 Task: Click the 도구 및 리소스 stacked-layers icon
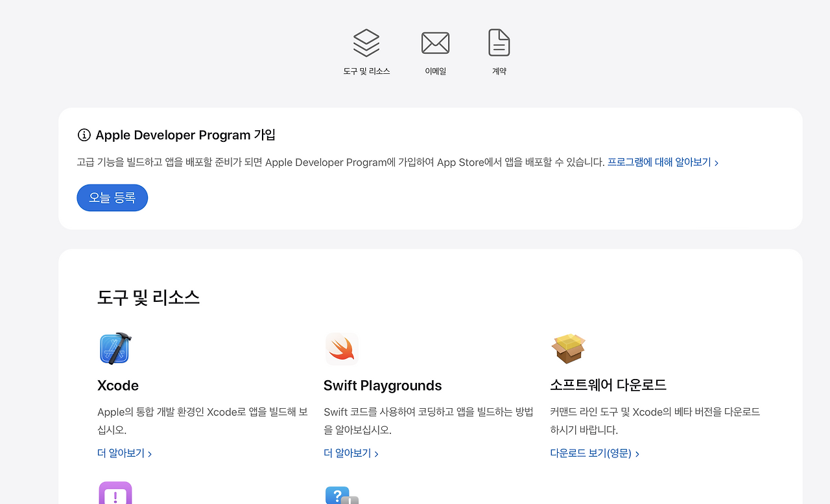366,41
